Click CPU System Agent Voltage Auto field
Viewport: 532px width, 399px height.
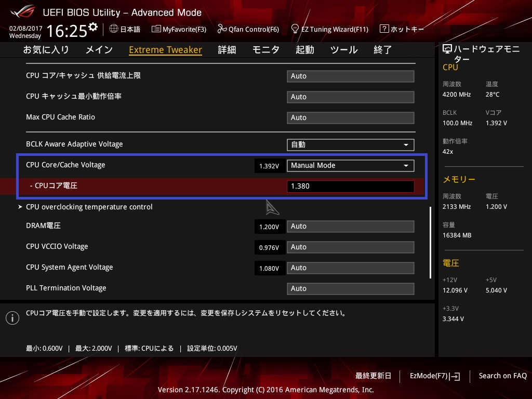351,268
